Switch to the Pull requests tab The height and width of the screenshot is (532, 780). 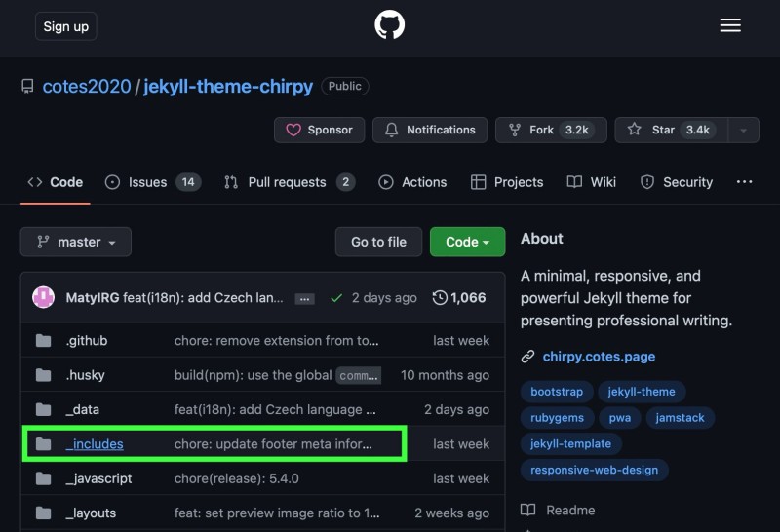click(x=289, y=182)
